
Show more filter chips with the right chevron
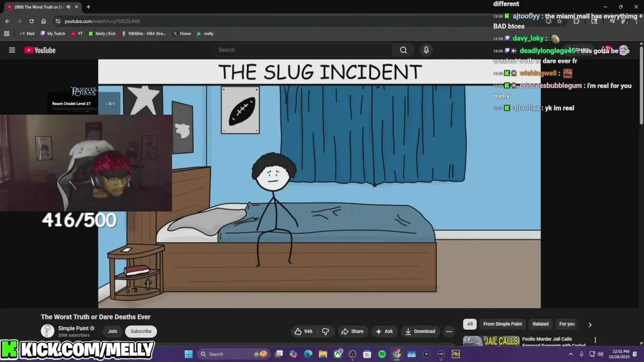[590, 324]
